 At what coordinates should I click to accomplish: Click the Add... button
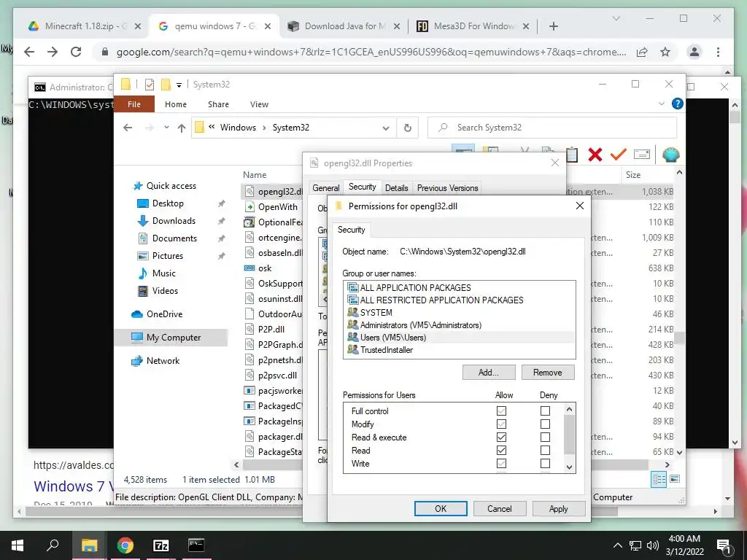(489, 373)
